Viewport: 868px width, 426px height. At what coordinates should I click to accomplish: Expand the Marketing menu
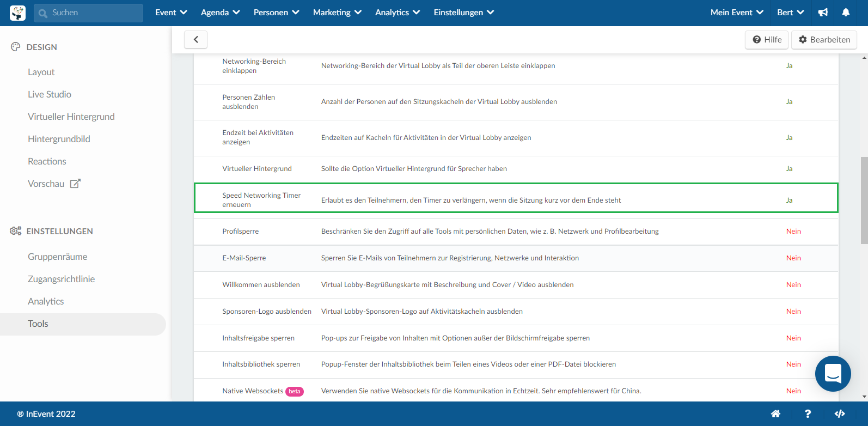pos(337,13)
